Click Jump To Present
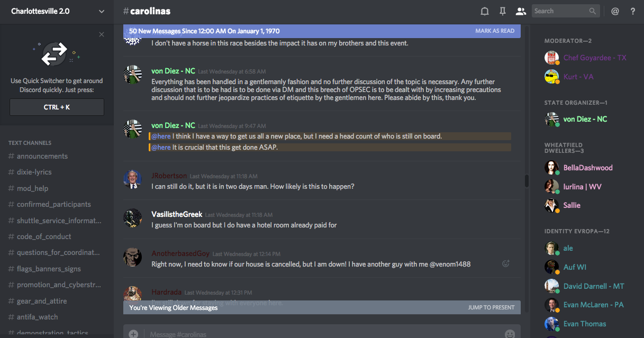This screenshot has height=338, width=644. coord(491,307)
